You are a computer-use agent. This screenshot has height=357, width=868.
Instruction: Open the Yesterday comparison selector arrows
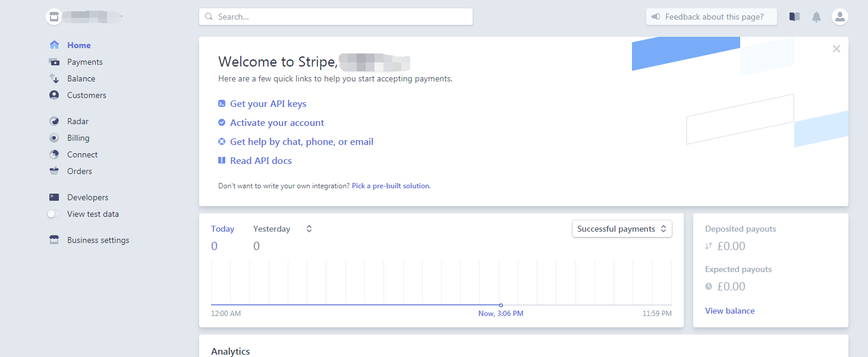309,229
